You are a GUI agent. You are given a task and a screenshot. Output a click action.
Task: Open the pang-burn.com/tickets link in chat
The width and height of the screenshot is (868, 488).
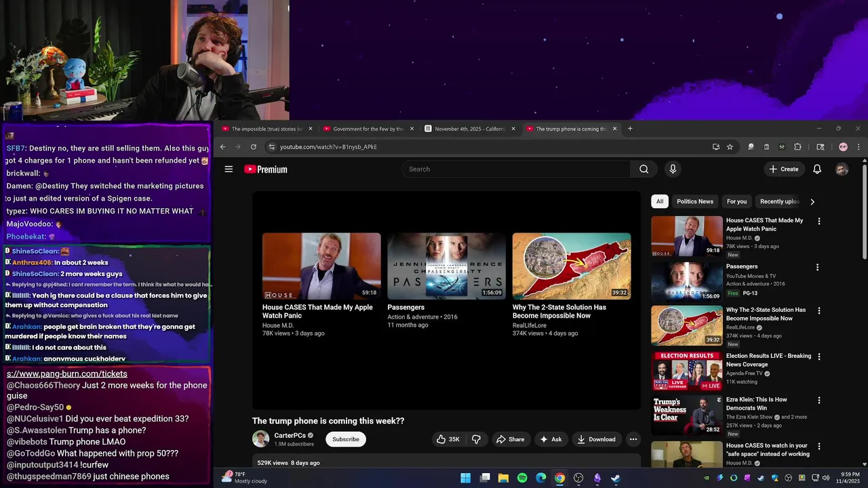tap(67, 374)
